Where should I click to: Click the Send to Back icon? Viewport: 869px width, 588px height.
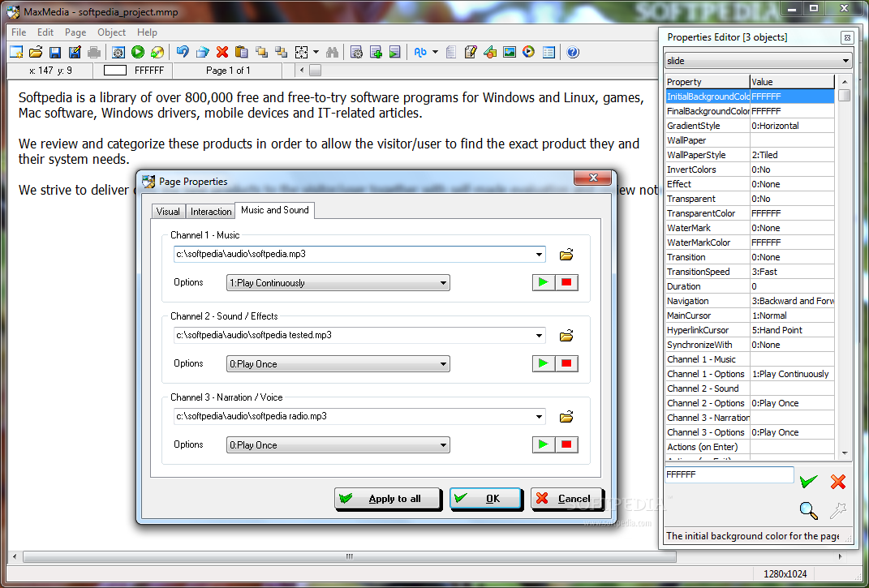pyautogui.click(x=281, y=52)
